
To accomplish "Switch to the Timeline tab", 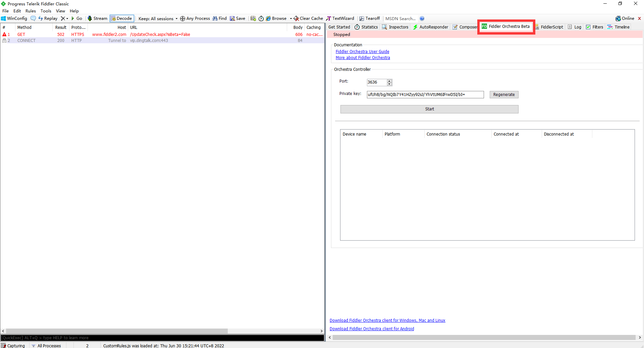I will click(619, 27).
